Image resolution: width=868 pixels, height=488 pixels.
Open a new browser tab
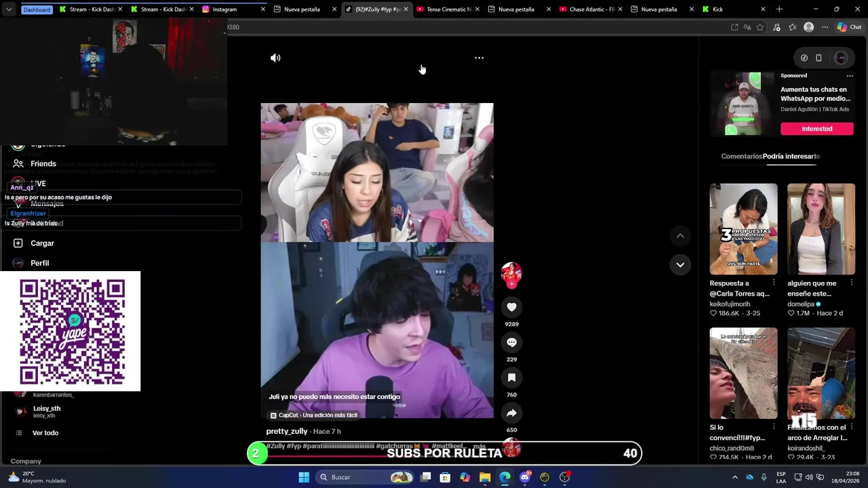click(x=779, y=9)
